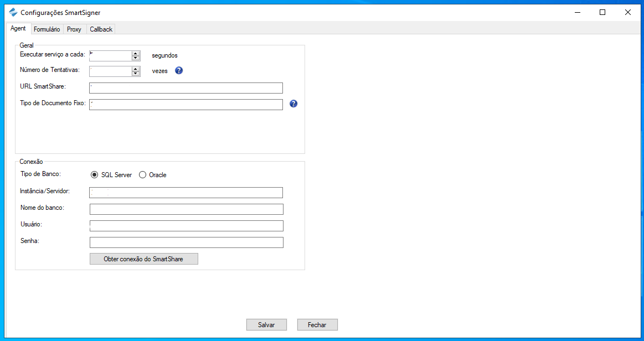Click the 'Geral' group title
The width and height of the screenshot is (644, 341).
pos(27,45)
